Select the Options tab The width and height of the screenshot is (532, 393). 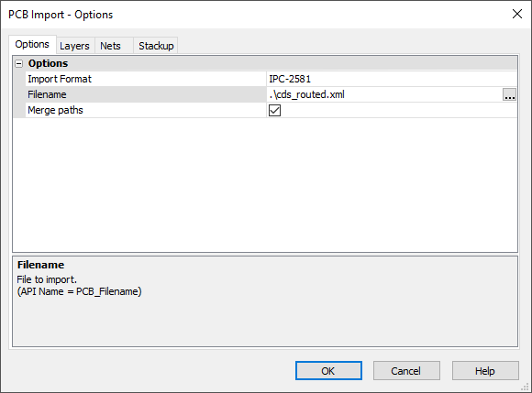point(32,44)
